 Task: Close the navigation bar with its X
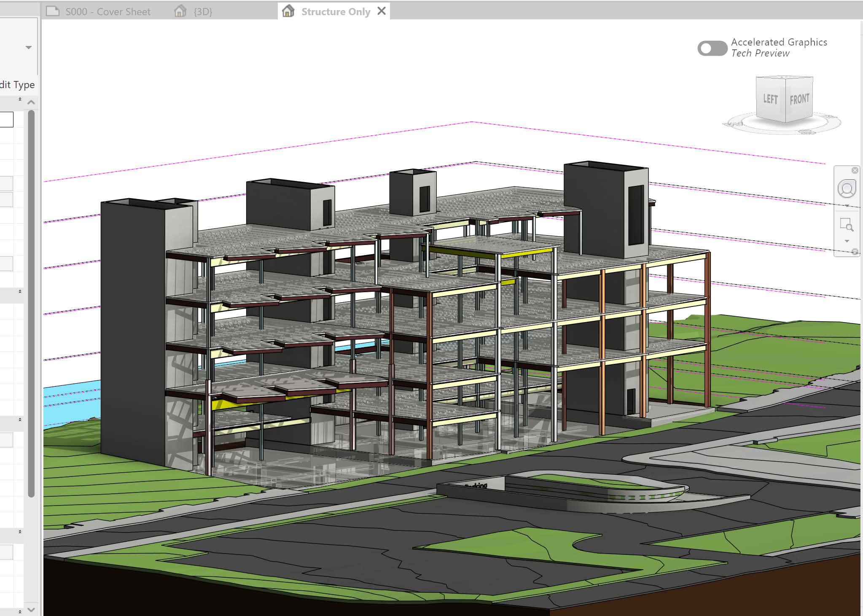tap(855, 170)
